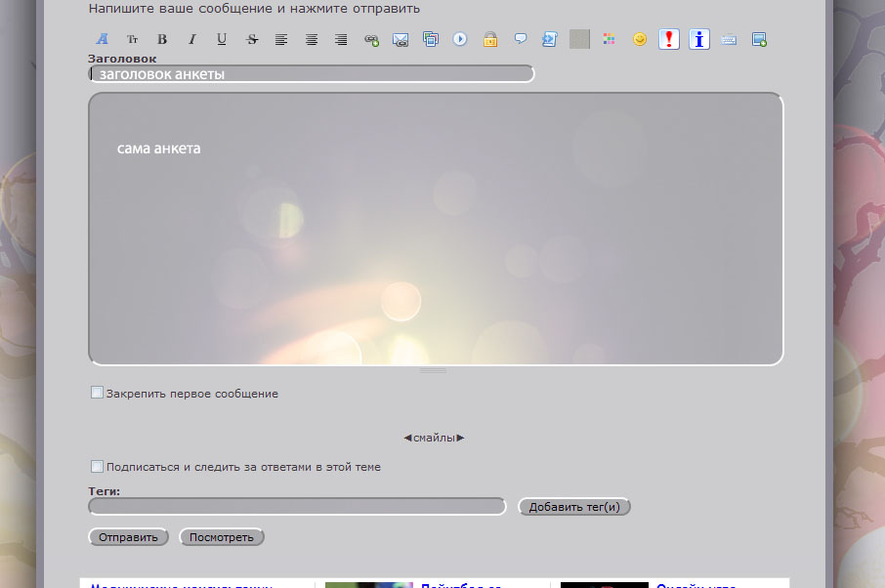This screenshot has height=588, width=885.
Task: Open the smiley picker icon
Action: pyautogui.click(x=640, y=39)
